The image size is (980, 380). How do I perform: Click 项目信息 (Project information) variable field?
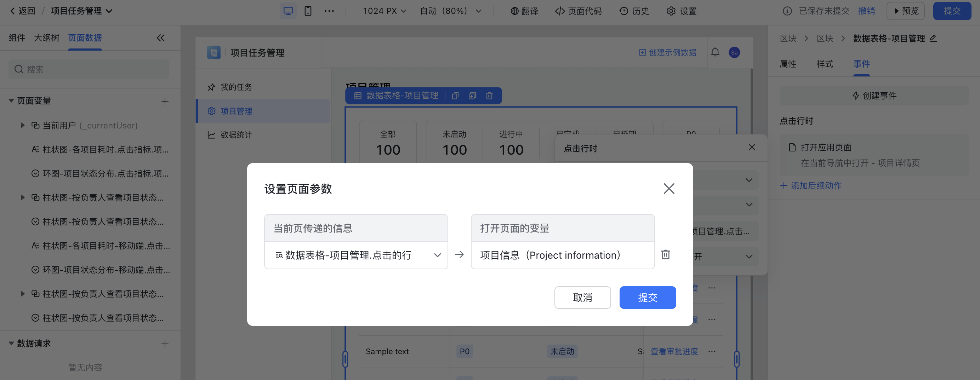click(563, 255)
